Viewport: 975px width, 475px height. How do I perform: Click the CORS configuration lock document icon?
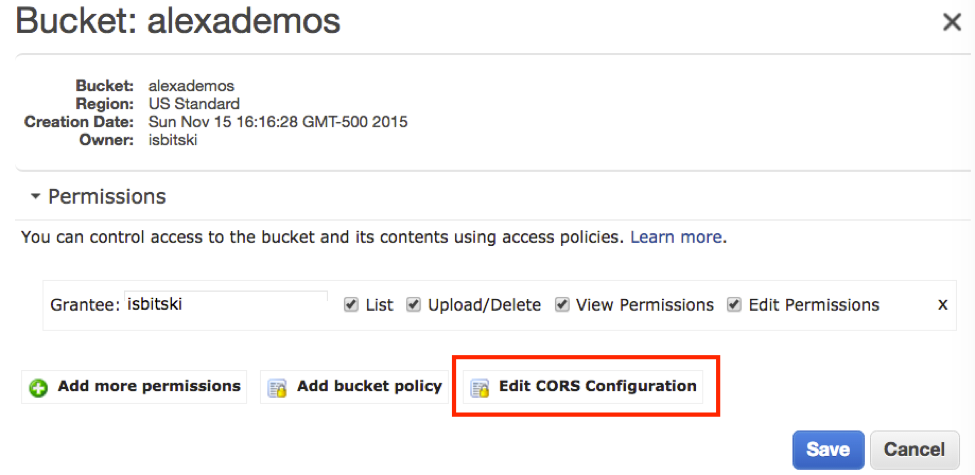click(x=480, y=387)
